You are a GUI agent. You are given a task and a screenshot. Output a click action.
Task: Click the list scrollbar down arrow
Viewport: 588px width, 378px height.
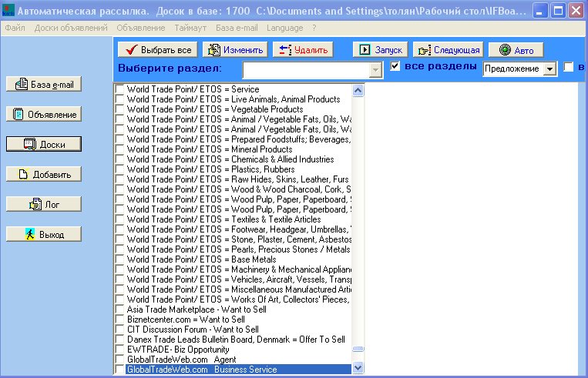358,368
